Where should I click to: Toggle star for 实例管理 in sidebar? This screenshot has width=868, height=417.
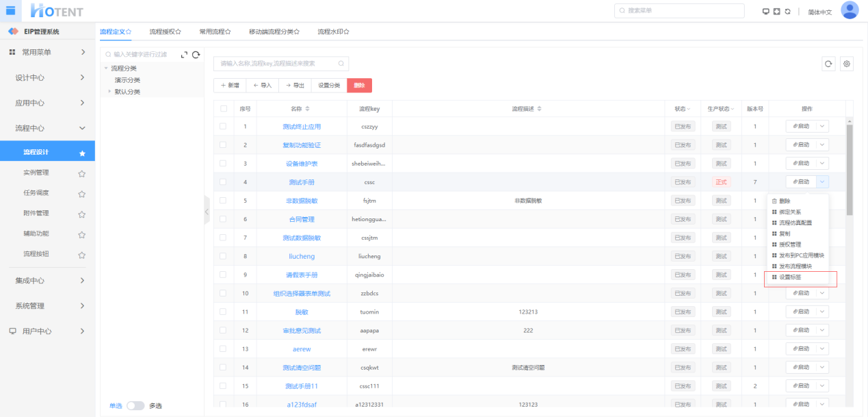81,173
